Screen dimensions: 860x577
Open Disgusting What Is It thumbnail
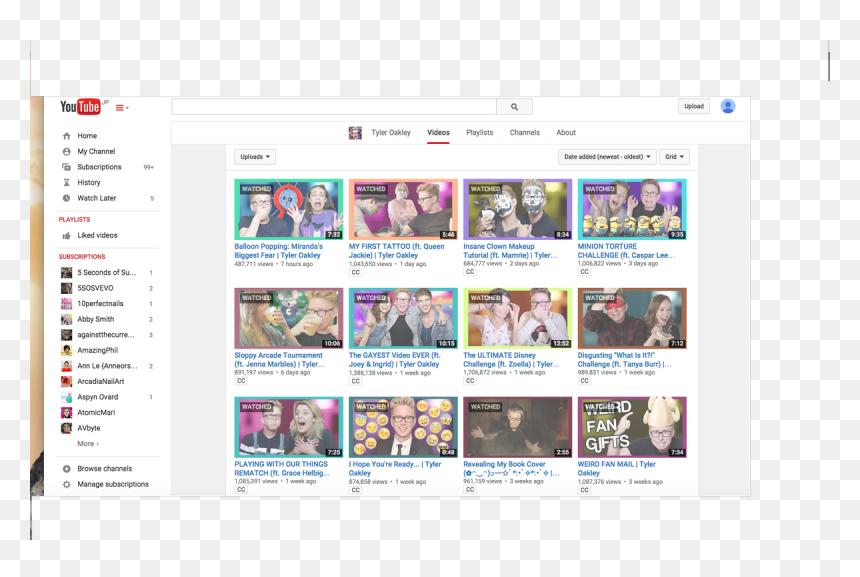pos(632,318)
